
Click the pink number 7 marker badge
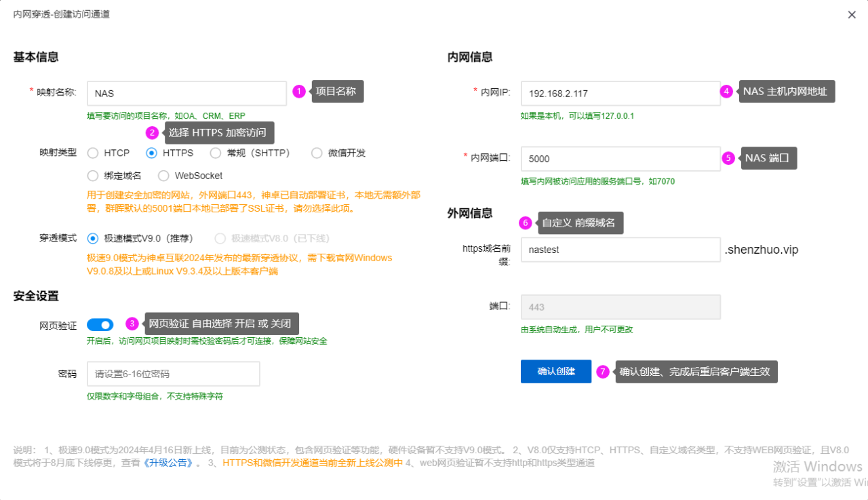(x=603, y=371)
